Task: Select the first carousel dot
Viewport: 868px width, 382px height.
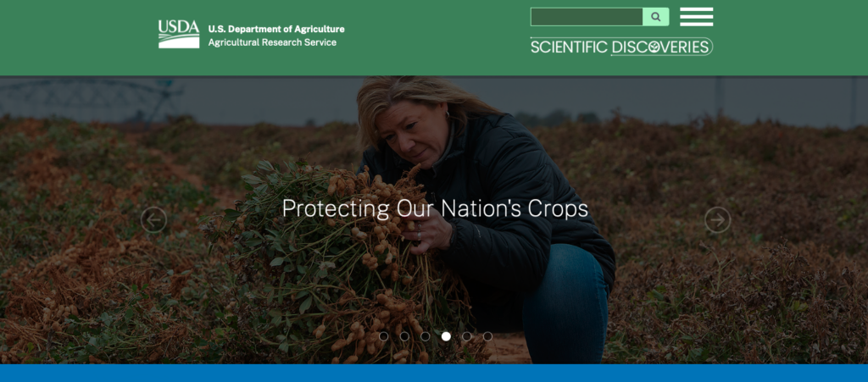Action: click(x=384, y=336)
